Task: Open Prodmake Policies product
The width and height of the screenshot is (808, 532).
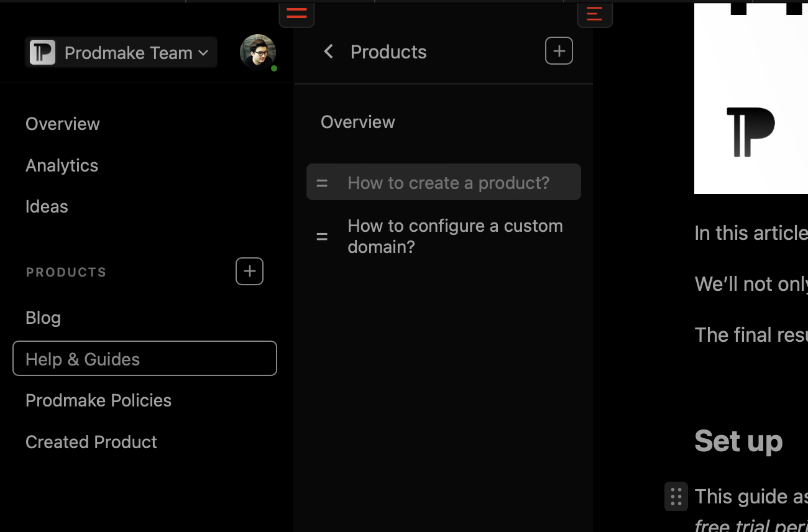Action: pyautogui.click(x=98, y=400)
